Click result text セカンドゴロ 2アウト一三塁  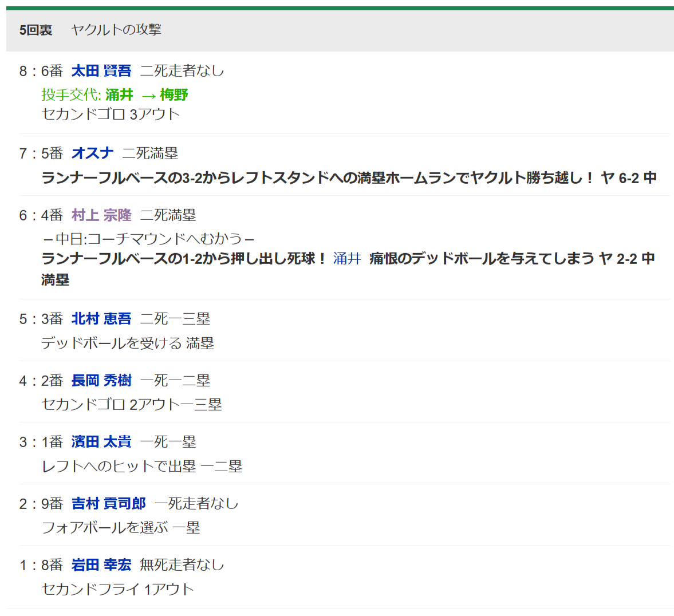tap(132, 405)
